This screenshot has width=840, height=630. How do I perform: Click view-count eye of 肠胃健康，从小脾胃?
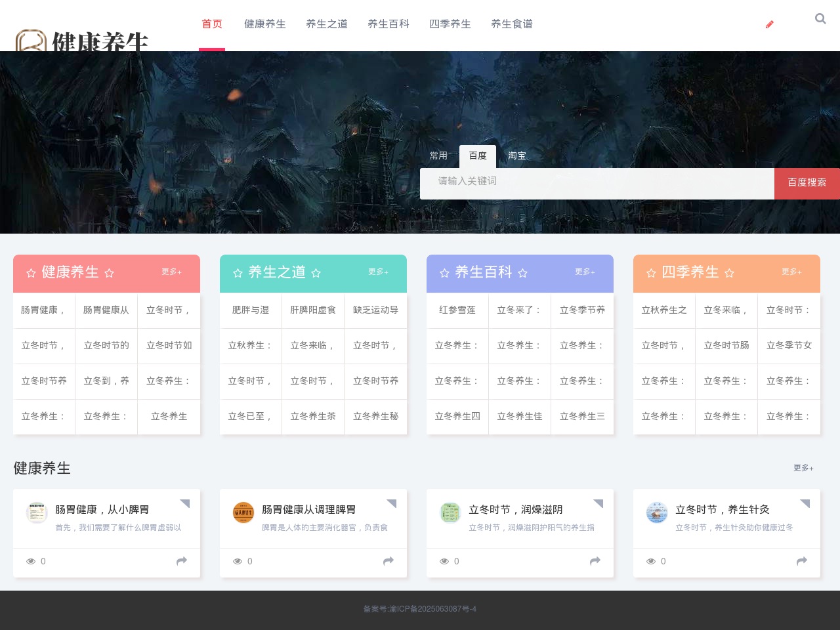pyautogui.click(x=31, y=561)
